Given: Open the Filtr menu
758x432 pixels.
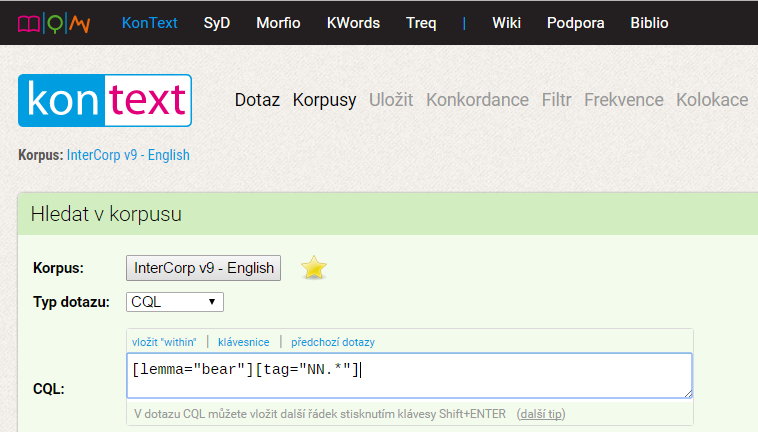Looking at the screenshot, I should pyautogui.click(x=556, y=100).
